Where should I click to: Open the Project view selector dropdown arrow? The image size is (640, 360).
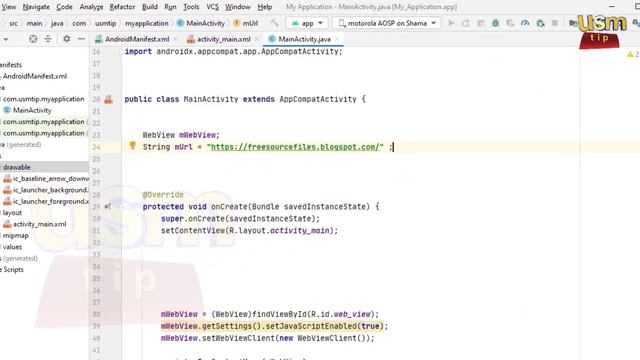6,39
